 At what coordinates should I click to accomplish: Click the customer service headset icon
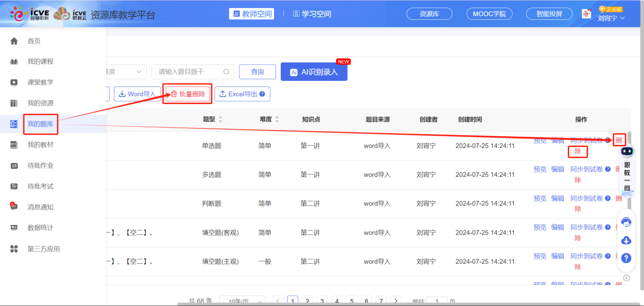click(626, 222)
